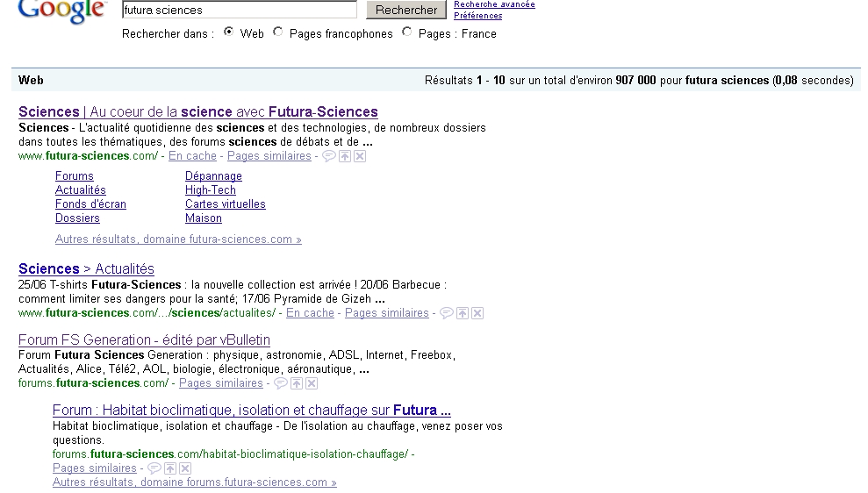Click the Web heading in the results bar
The width and height of the screenshot is (868, 493).
(x=31, y=80)
